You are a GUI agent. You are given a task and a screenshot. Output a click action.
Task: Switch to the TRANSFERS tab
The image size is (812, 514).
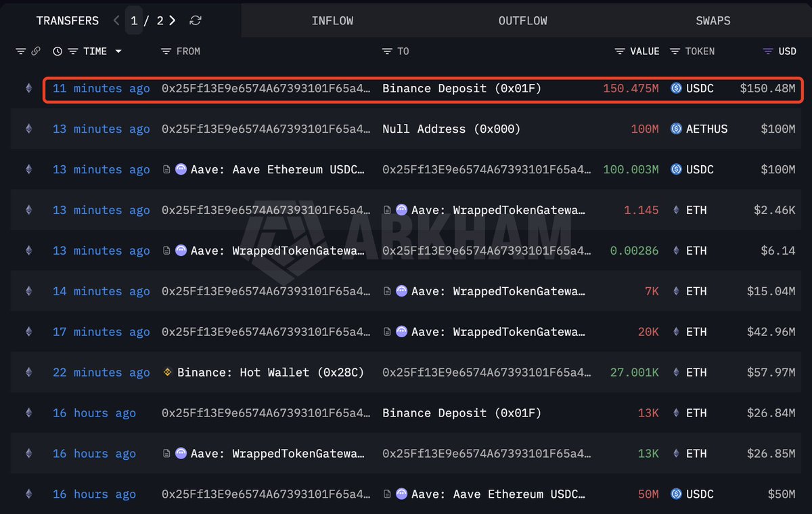[x=68, y=20]
